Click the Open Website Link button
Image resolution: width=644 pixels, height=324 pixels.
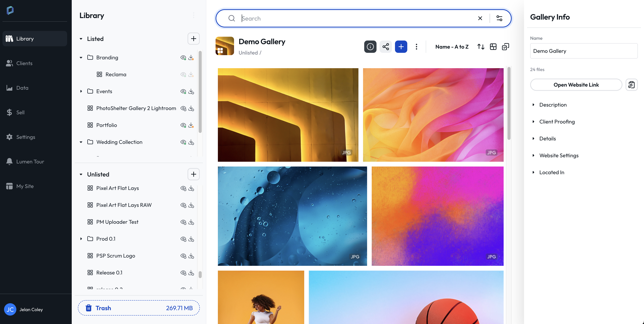576,85
